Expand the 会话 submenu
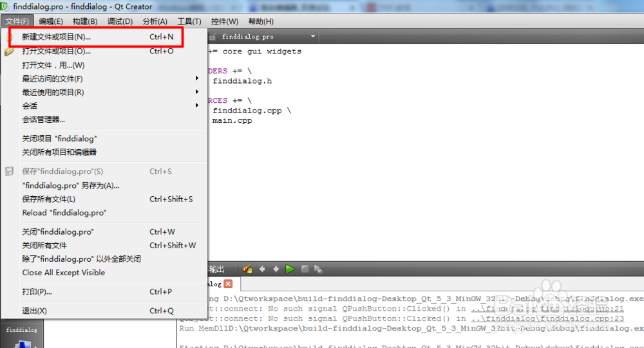 click(x=197, y=105)
